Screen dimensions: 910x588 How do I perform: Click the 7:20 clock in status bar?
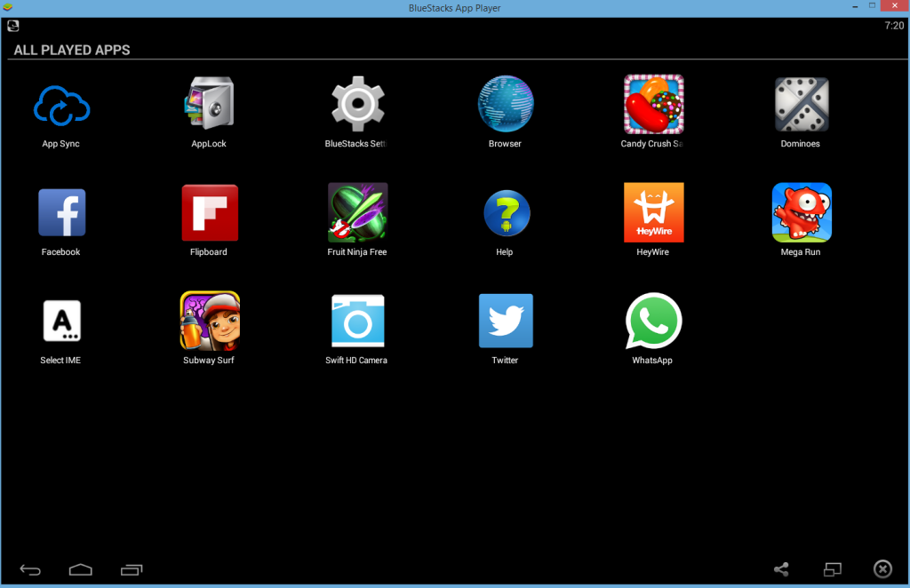tap(894, 26)
